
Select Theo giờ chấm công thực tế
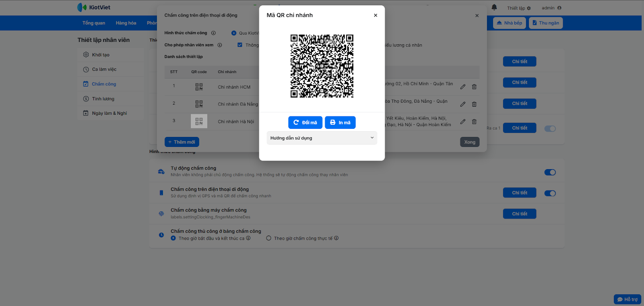tap(268, 238)
